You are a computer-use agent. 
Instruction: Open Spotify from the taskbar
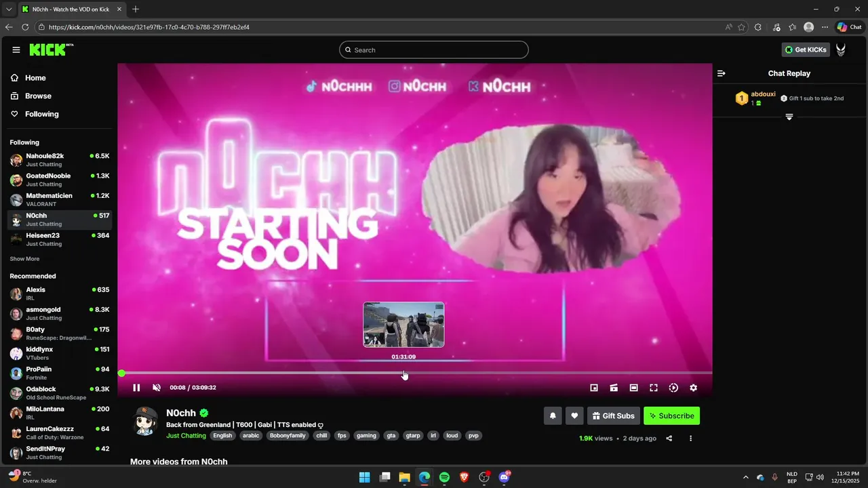click(444, 477)
